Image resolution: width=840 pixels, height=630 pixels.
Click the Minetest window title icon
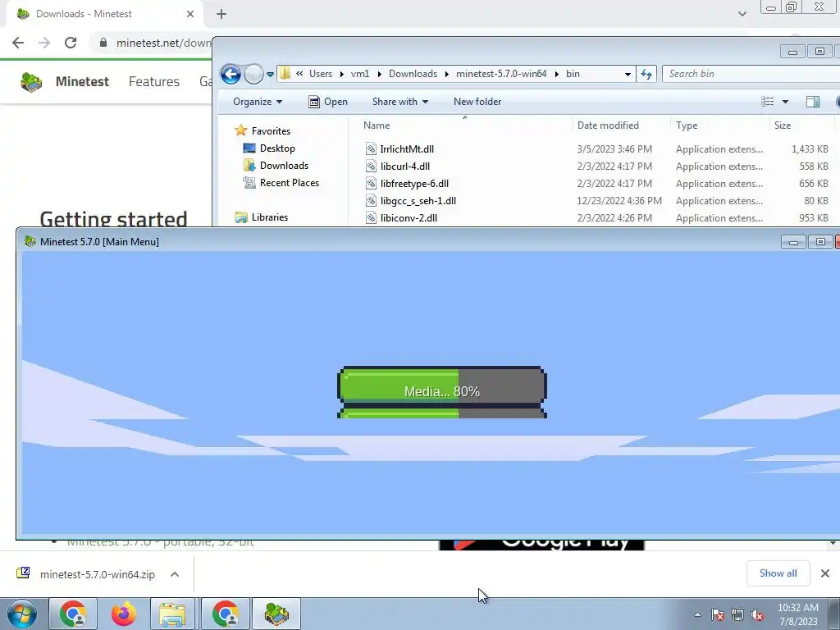(x=30, y=242)
